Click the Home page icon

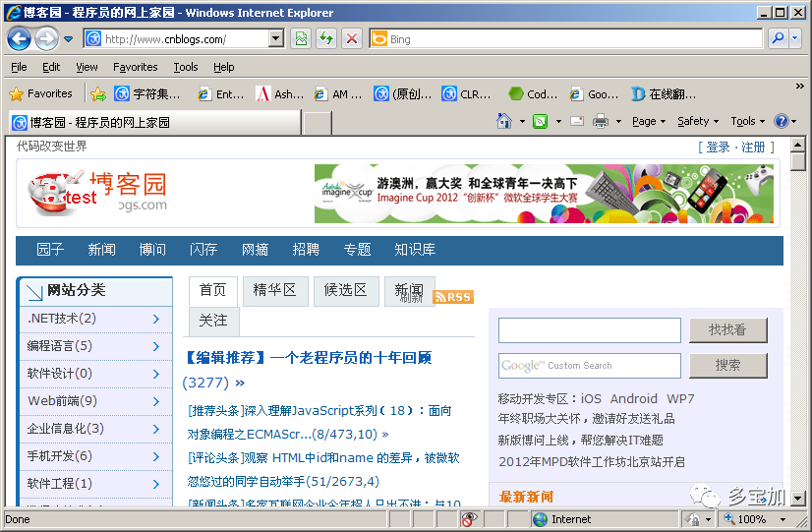click(x=504, y=121)
